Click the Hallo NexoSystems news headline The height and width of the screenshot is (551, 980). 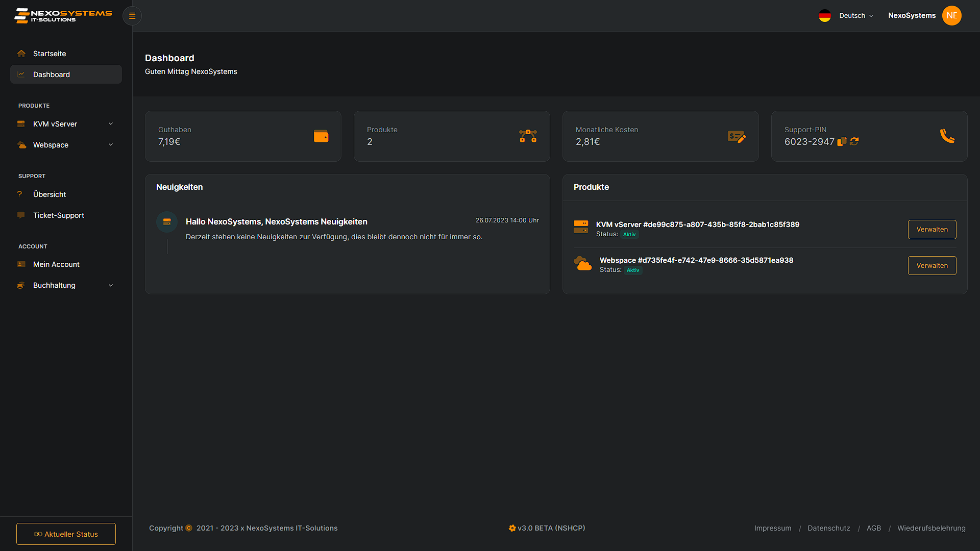click(x=277, y=222)
